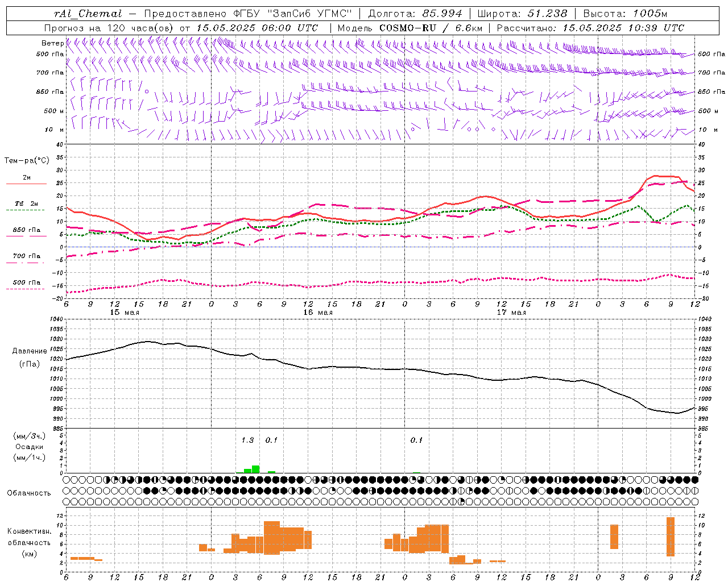Click the forecast start time 15.05.2025 06:00 UTC

pos(257,28)
